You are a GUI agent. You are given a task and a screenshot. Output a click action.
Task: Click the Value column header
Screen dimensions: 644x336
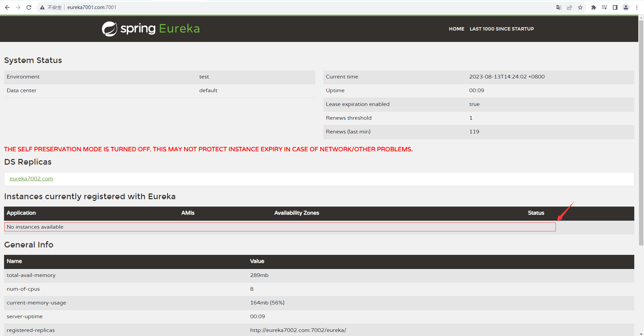(x=257, y=261)
